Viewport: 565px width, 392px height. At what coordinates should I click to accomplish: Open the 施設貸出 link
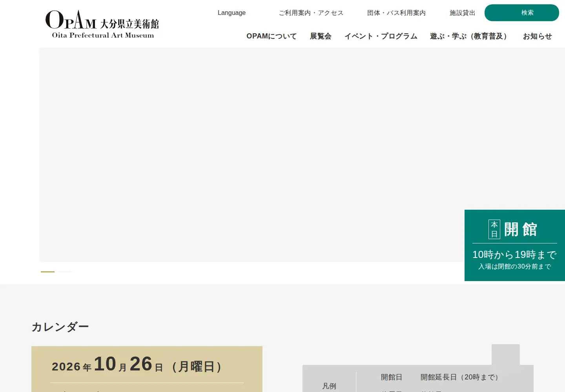[x=462, y=13]
